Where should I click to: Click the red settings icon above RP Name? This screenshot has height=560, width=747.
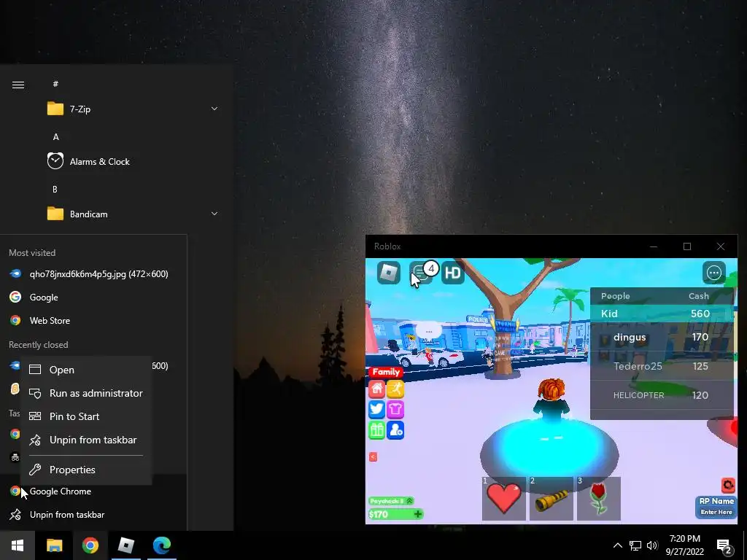click(x=728, y=485)
